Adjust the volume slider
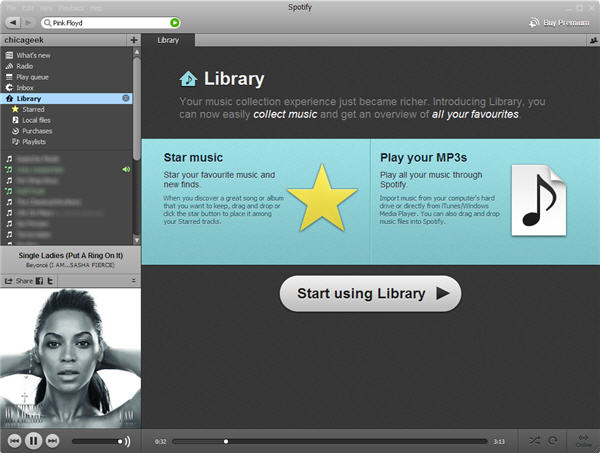This screenshot has height=453, width=600. [98, 440]
